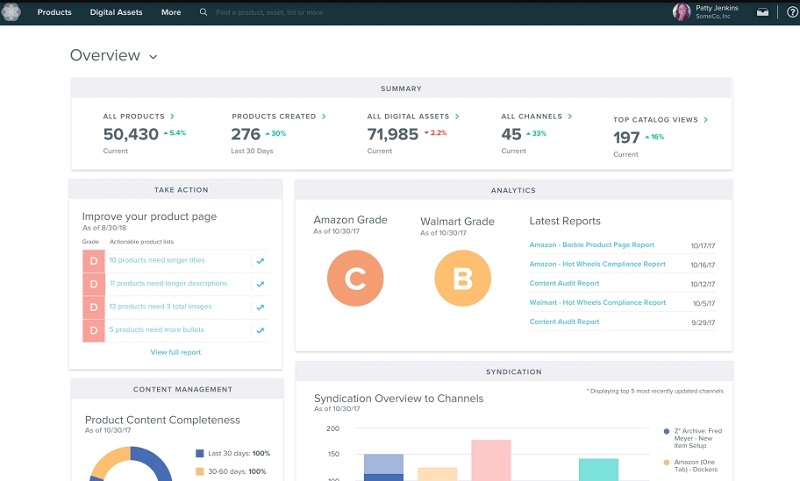Click blue Fred Meyer legend dot

coord(666,432)
